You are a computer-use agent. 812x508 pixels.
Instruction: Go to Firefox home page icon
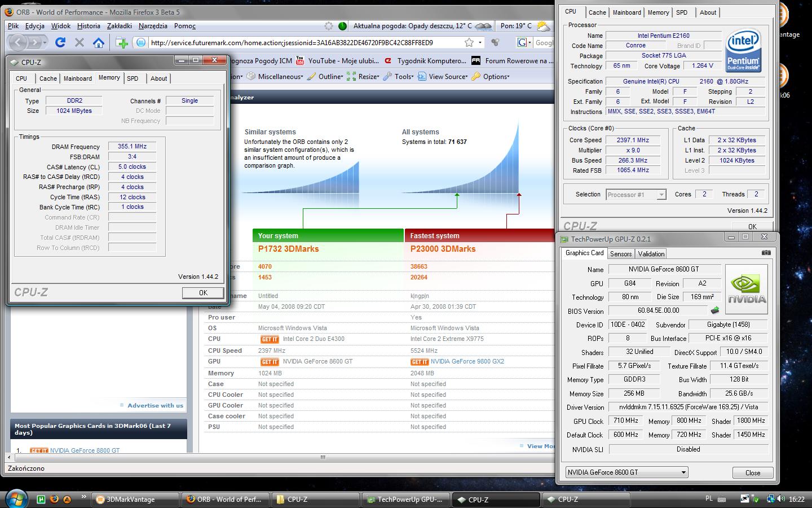click(99, 42)
